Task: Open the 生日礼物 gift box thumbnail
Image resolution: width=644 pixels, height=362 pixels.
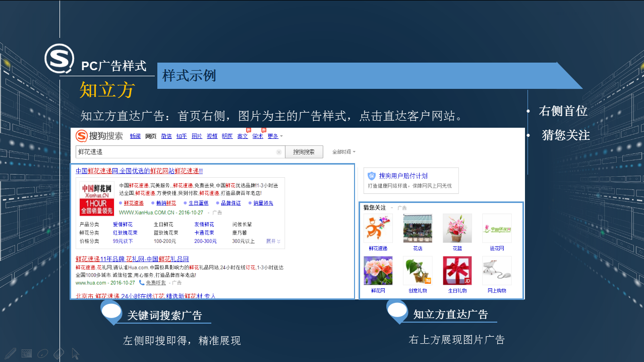Action: pos(457,271)
